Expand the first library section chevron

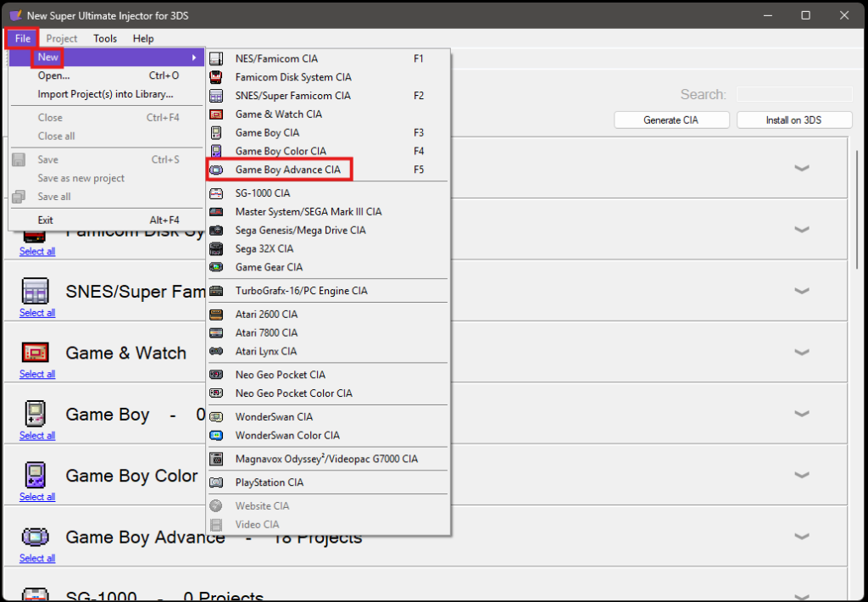tap(802, 168)
